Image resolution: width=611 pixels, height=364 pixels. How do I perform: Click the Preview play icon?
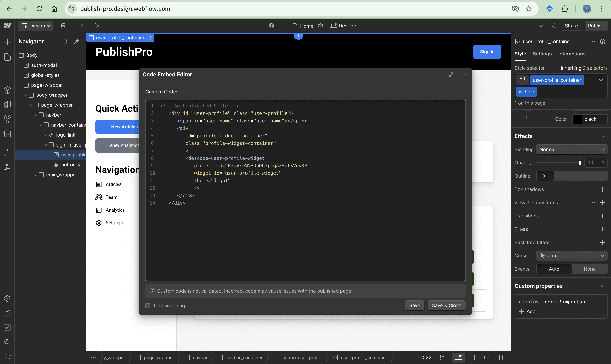tap(97, 26)
